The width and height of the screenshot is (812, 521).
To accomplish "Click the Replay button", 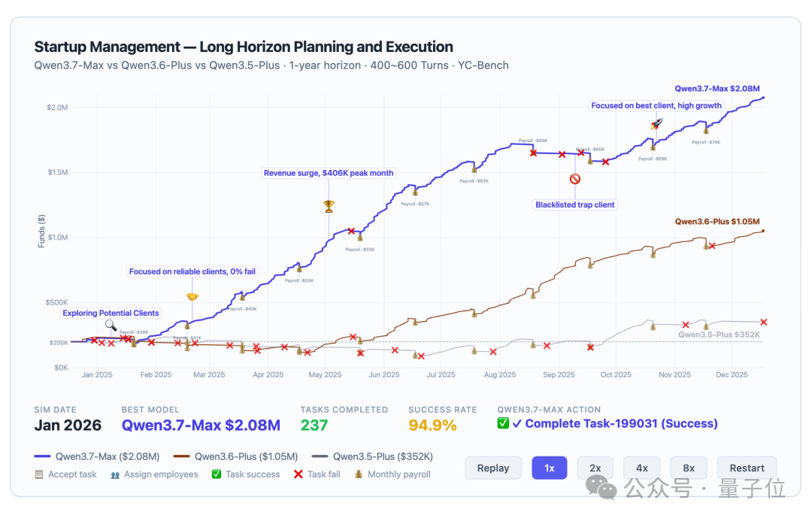I will (x=493, y=468).
